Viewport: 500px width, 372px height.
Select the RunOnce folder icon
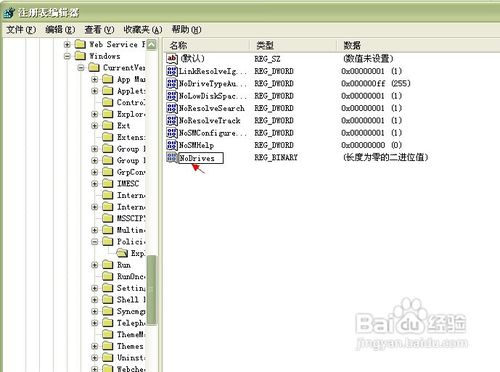(108, 276)
